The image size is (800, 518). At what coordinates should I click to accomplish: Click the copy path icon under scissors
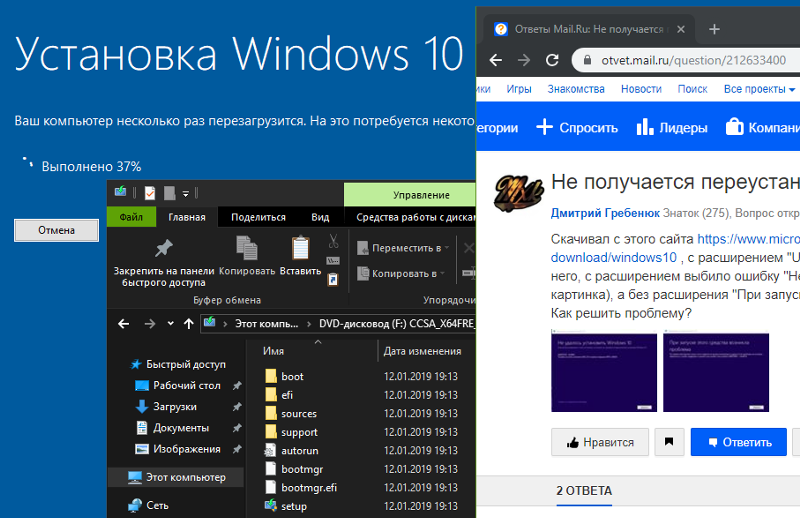pyautogui.click(x=333, y=261)
